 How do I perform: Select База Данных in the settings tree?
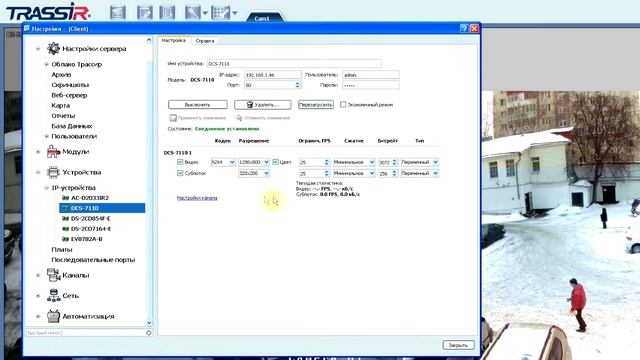[x=71, y=126]
